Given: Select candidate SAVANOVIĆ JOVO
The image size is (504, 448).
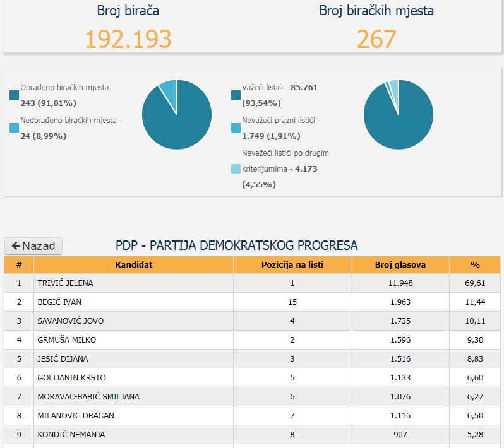Looking at the screenshot, I should tap(70, 321).
